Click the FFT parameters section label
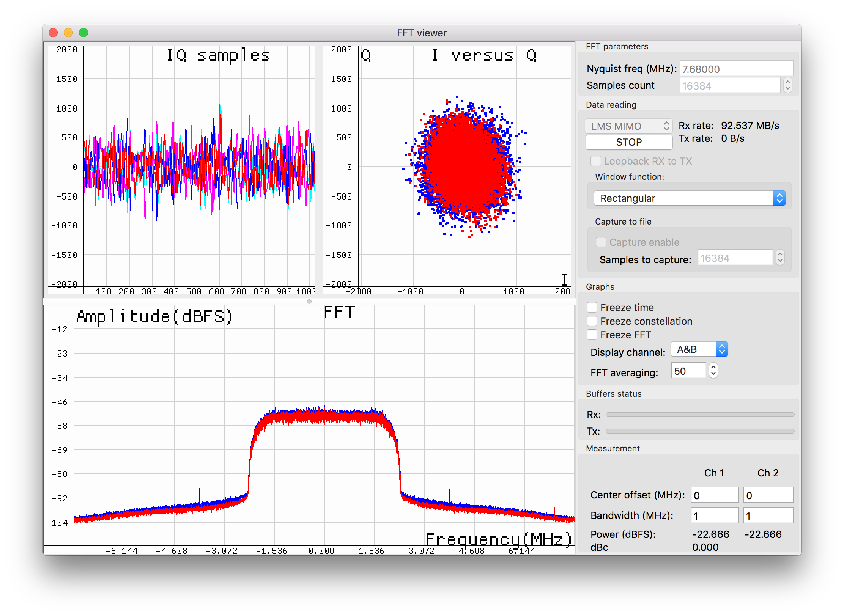This screenshot has width=844, height=616. [617, 46]
